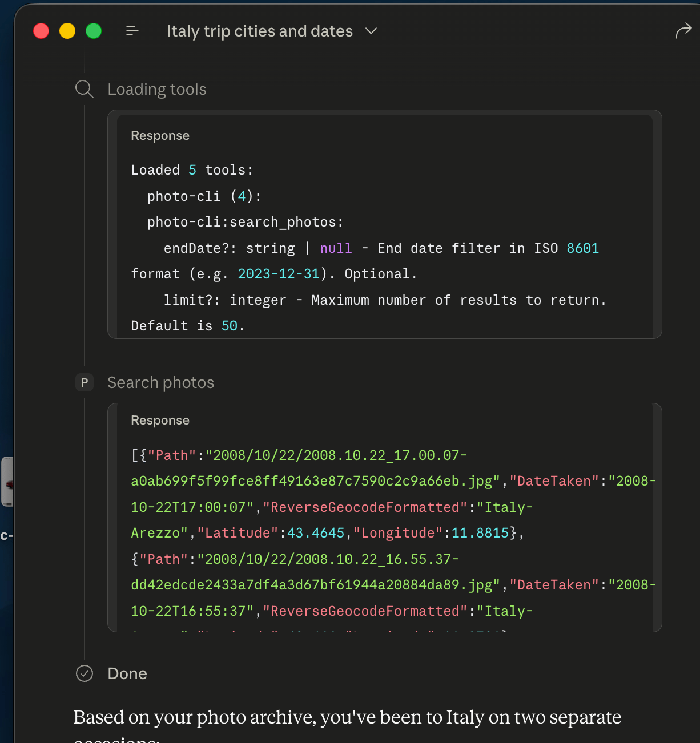Image resolution: width=700 pixels, height=743 pixels.
Task: Click the Response heading in the Loading tools panel
Action: pos(160,135)
